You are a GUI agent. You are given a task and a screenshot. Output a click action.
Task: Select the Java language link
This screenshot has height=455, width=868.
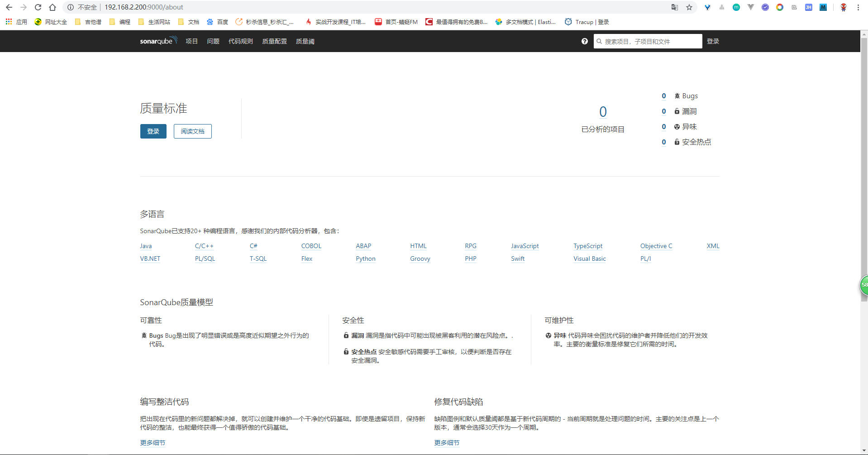[145, 246]
